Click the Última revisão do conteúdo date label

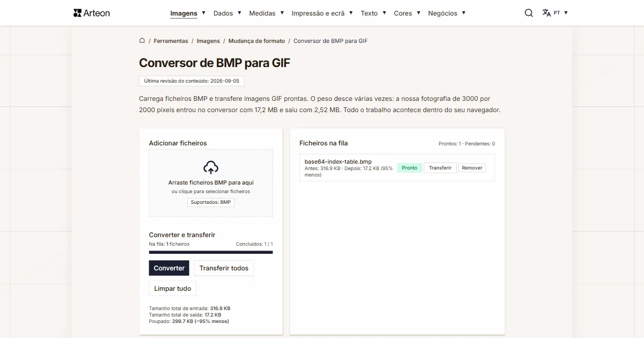(192, 81)
